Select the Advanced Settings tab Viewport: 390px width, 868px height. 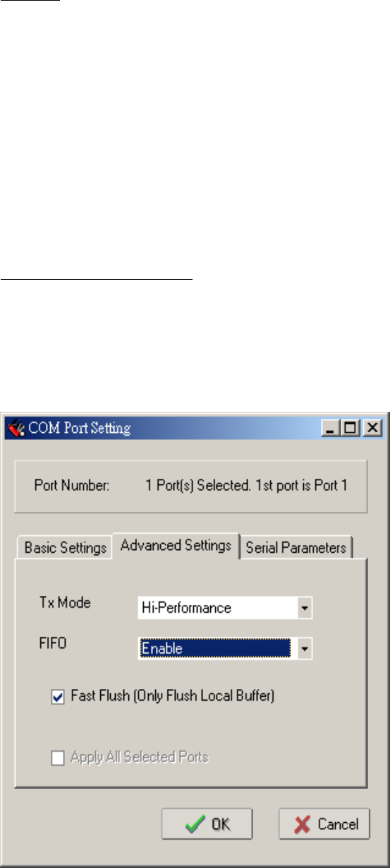click(x=176, y=545)
